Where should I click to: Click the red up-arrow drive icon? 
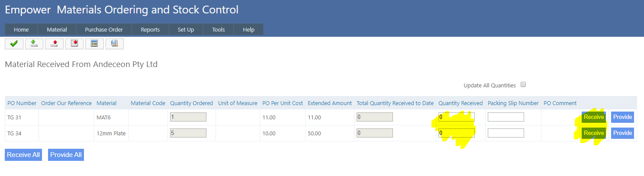[x=54, y=44]
